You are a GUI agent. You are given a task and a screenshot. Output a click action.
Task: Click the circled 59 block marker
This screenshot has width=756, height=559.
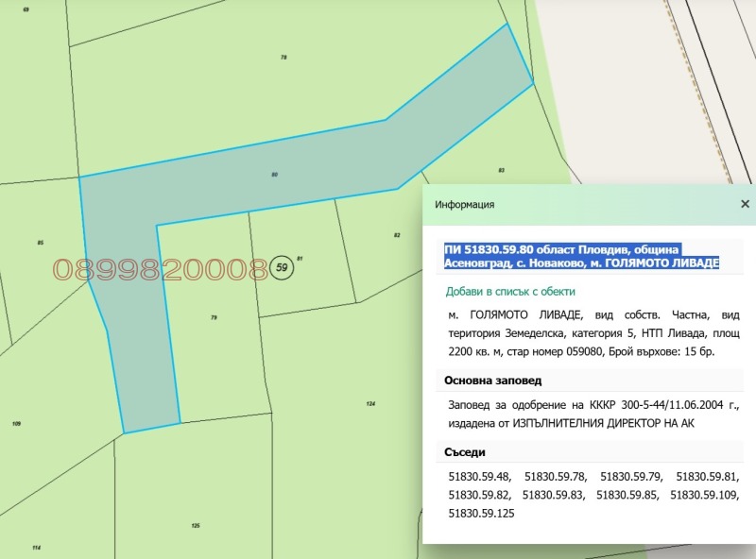tap(282, 268)
